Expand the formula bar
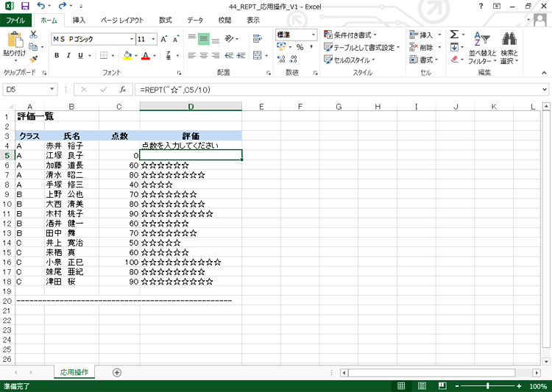The height and width of the screenshot is (392, 552). click(545, 90)
